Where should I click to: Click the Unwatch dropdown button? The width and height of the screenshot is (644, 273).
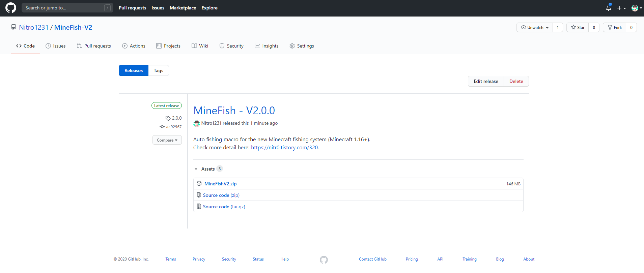(535, 27)
